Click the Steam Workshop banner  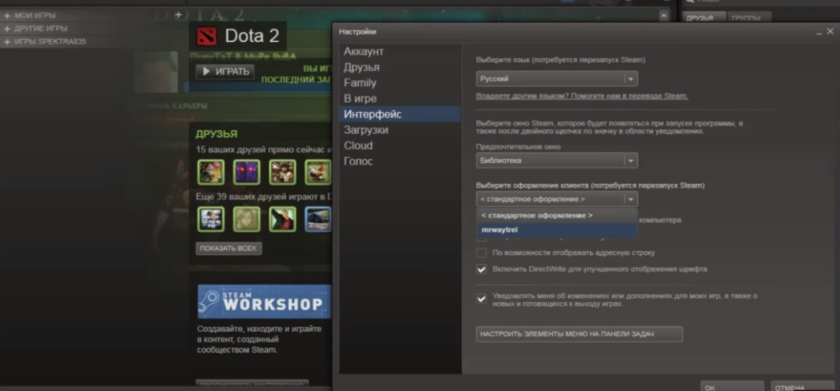coord(264,302)
